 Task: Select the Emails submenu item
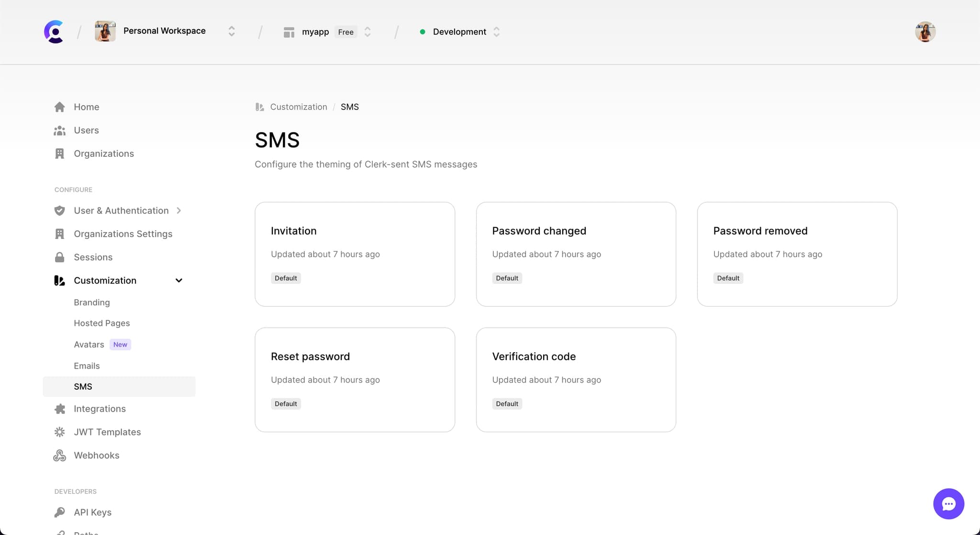tap(86, 365)
